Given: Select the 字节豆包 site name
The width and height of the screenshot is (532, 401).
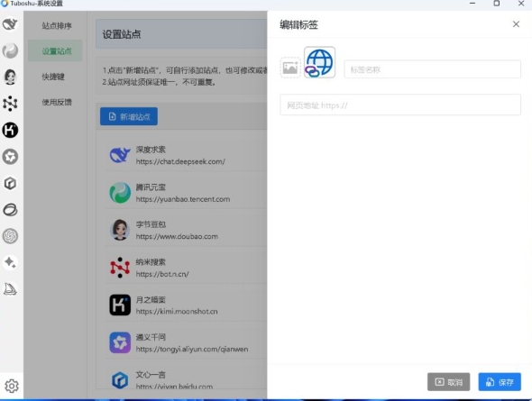Looking at the screenshot, I should click(x=151, y=224).
